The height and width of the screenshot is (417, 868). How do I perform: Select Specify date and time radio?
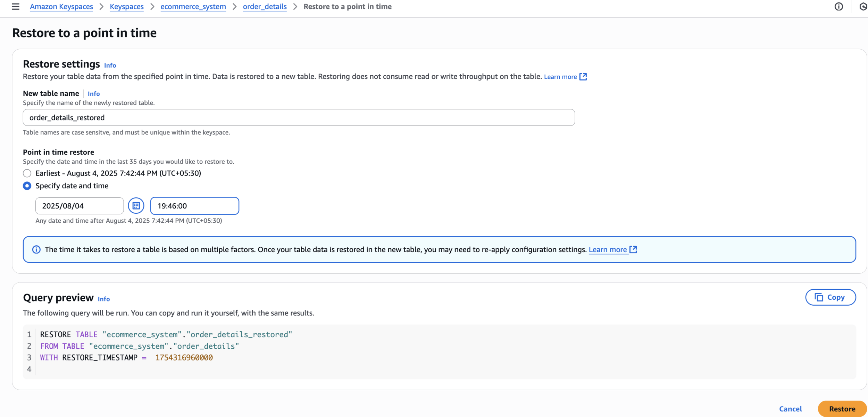[x=27, y=186]
